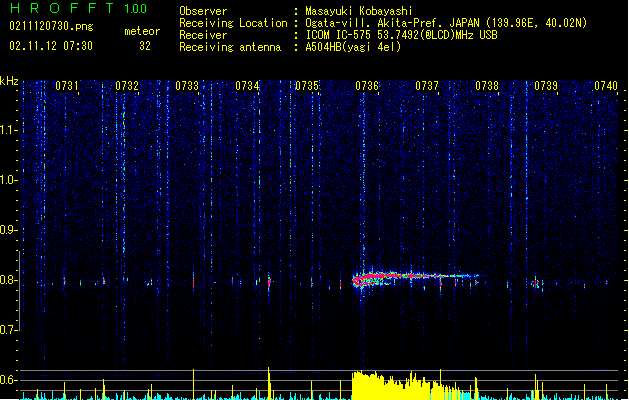Click the meteor count value 32
Screen dimensions: 629x400
pos(145,46)
